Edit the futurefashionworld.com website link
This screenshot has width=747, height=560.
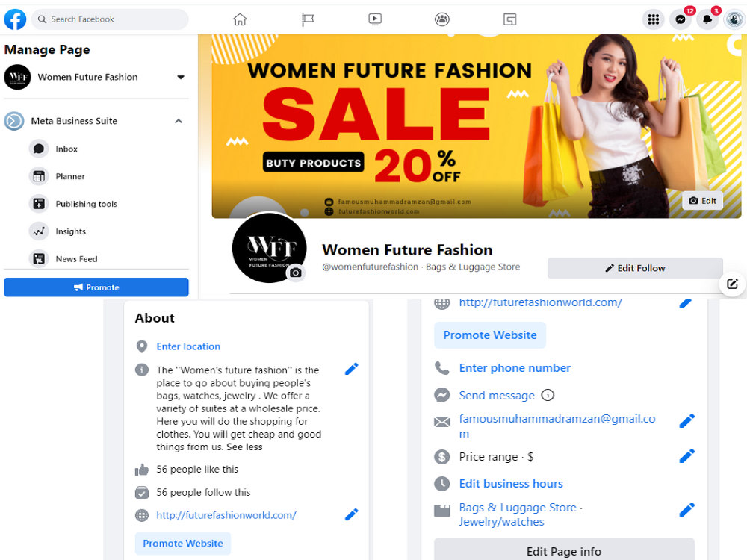(x=351, y=514)
